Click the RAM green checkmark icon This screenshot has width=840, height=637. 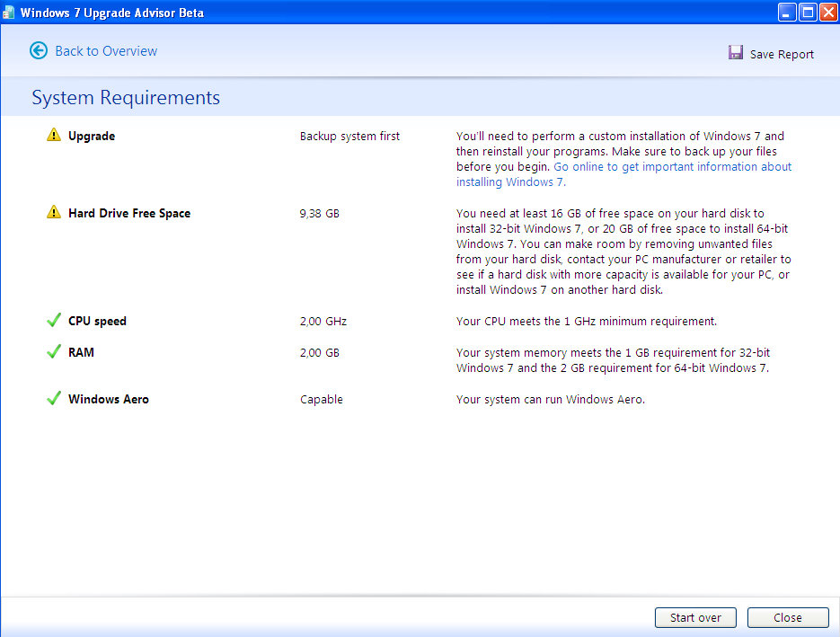[x=54, y=352]
